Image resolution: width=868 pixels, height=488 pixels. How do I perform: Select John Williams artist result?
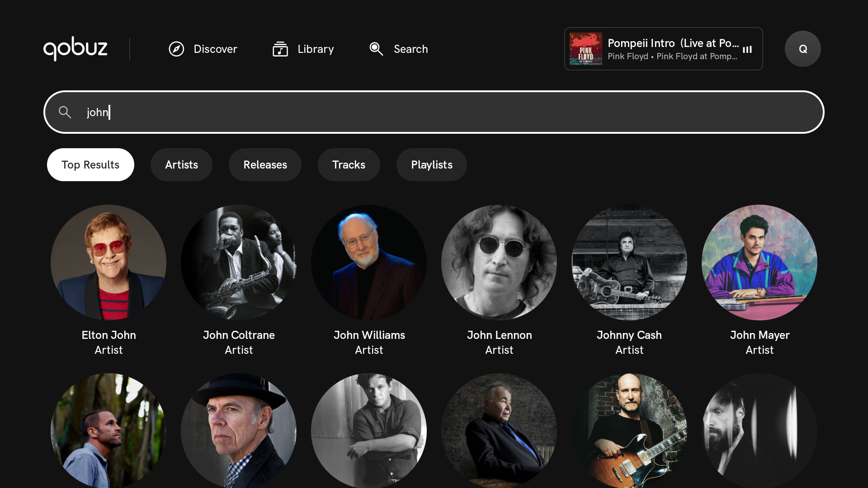(x=369, y=263)
